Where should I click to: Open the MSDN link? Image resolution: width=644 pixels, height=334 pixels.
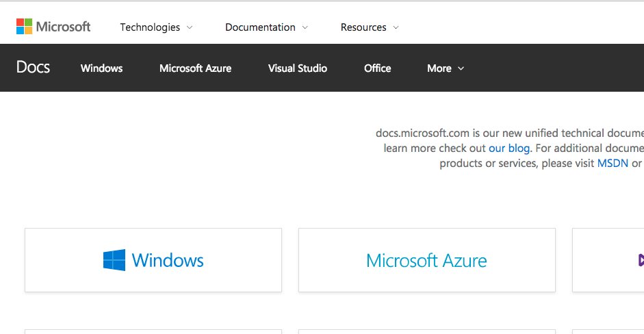point(613,163)
